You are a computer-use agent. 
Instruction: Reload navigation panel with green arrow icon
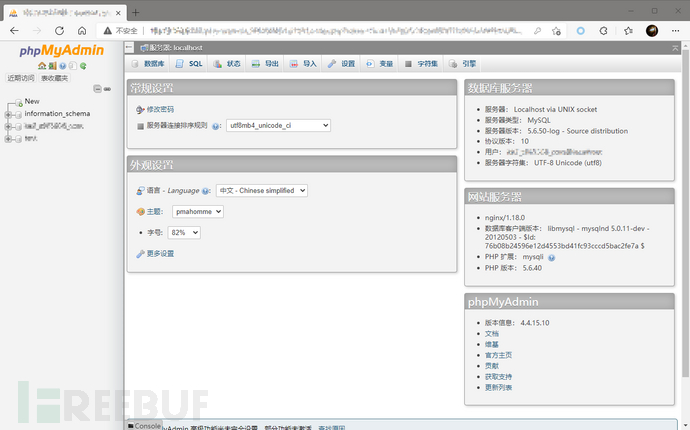coord(83,66)
